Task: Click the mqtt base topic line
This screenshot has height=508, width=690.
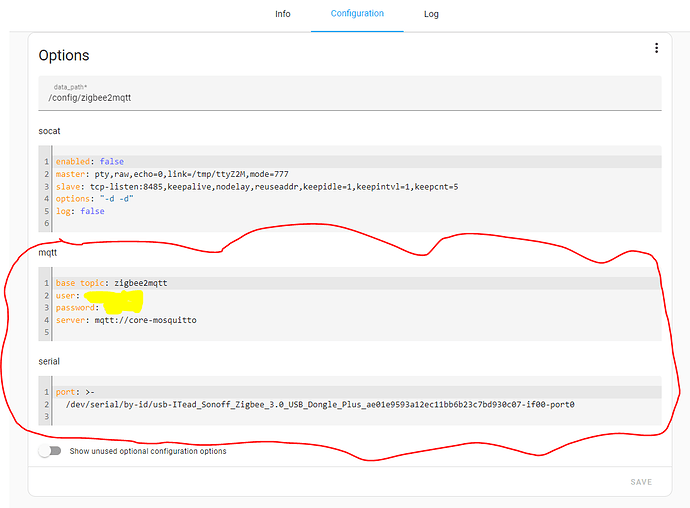Action: tap(111, 283)
